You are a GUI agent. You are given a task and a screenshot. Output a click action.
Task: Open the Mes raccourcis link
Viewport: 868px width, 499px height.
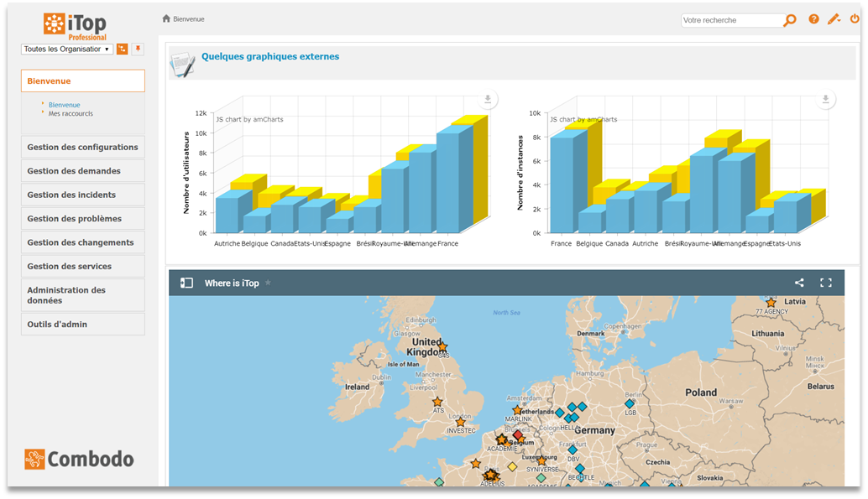coord(71,114)
